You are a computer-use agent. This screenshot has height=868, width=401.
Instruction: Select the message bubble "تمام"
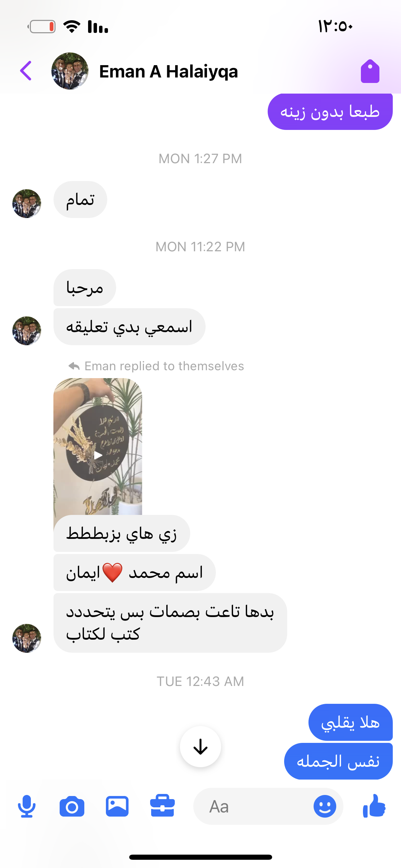point(80,200)
